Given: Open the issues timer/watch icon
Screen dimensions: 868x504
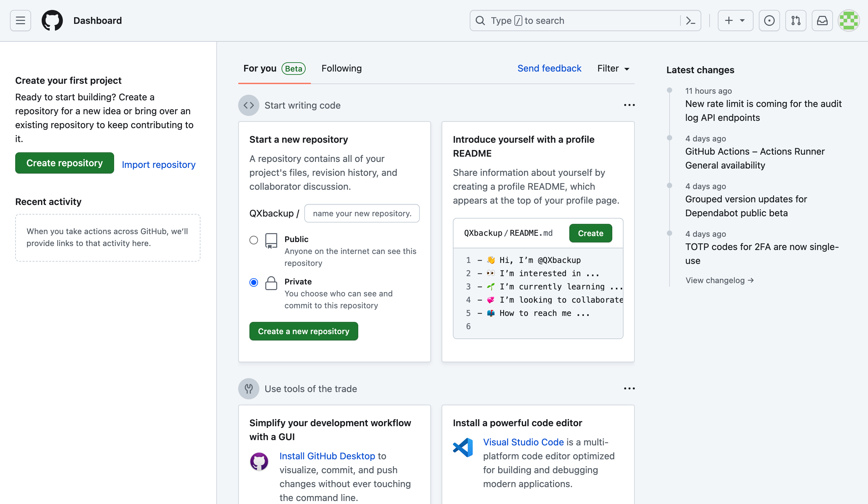Looking at the screenshot, I should (x=769, y=21).
